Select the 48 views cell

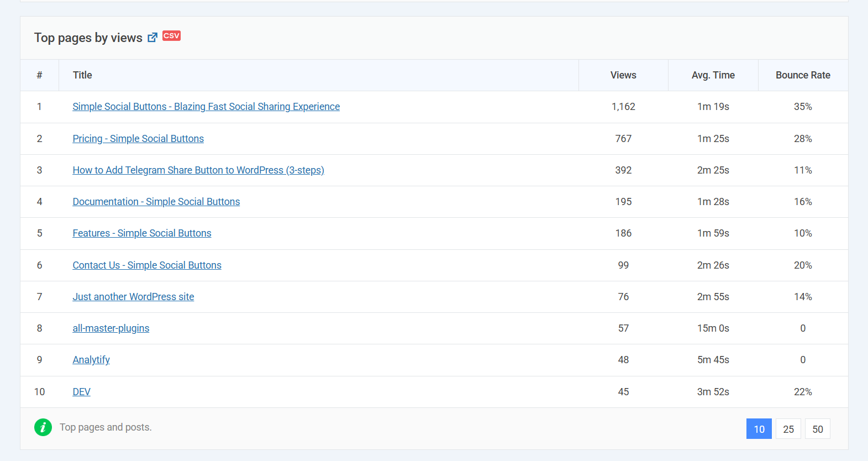point(623,360)
